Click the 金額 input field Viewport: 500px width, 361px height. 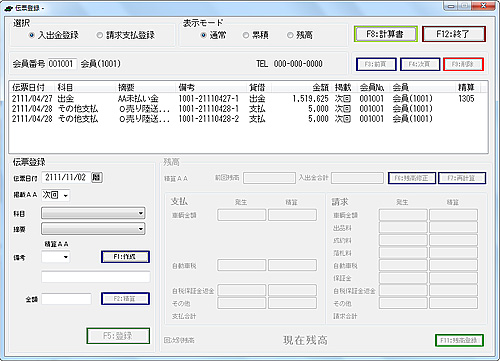66,299
